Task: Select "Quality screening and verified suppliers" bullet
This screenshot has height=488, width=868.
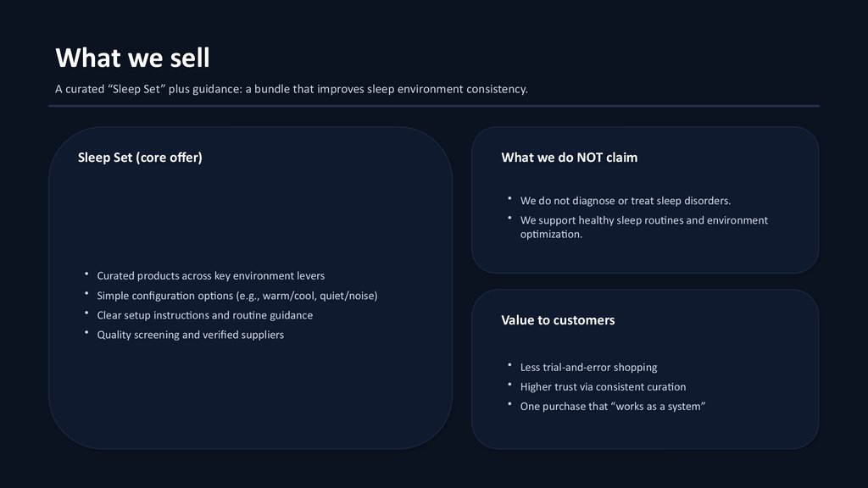Action: click(x=190, y=335)
